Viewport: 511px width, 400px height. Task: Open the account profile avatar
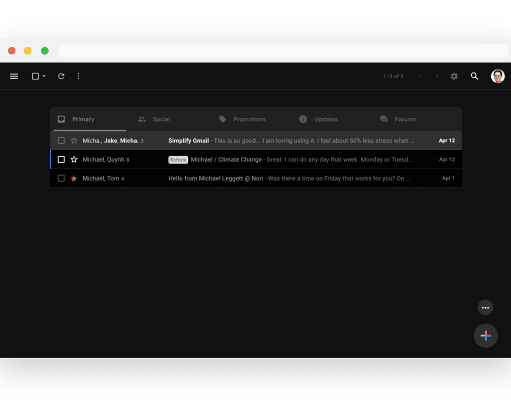(498, 76)
